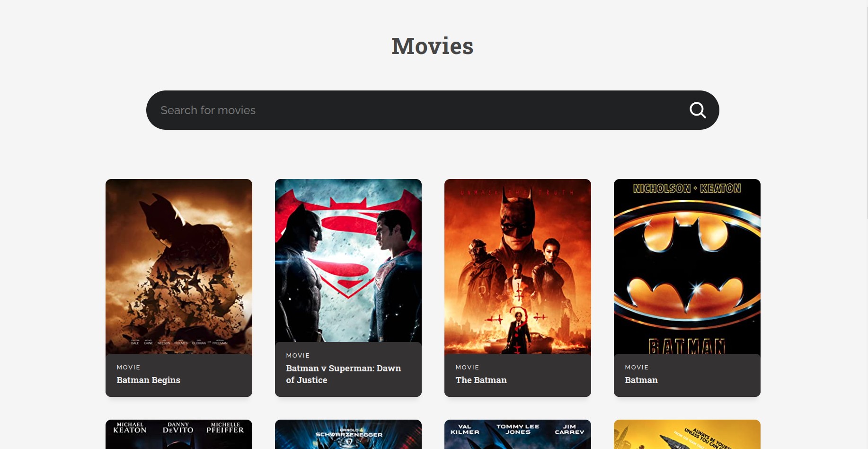
Task: Select The Batman title text
Action: pos(481,380)
